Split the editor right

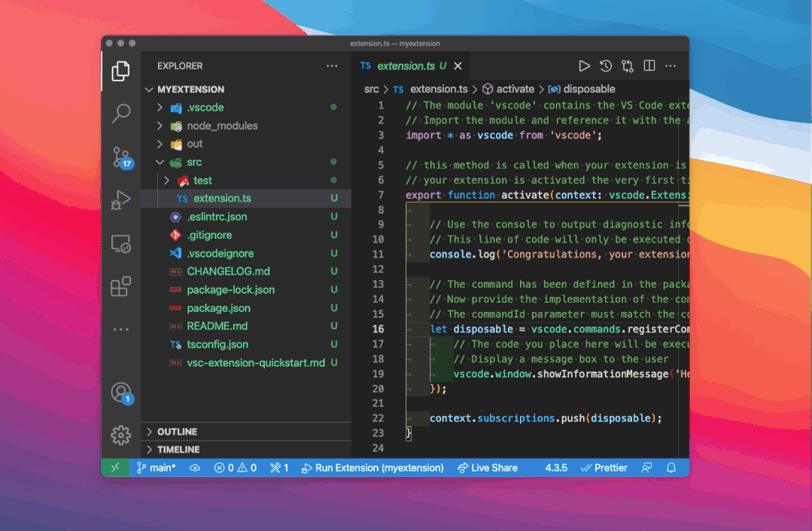649,66
